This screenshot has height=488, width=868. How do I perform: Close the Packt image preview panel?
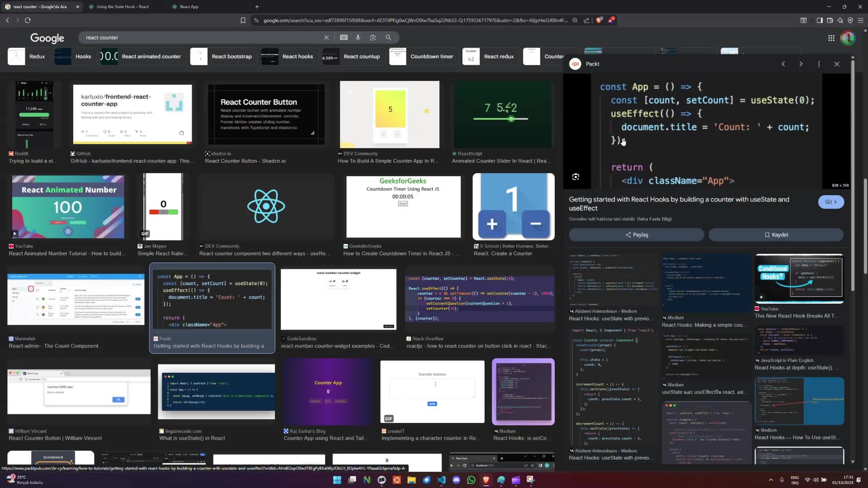(x=837, y=64)
